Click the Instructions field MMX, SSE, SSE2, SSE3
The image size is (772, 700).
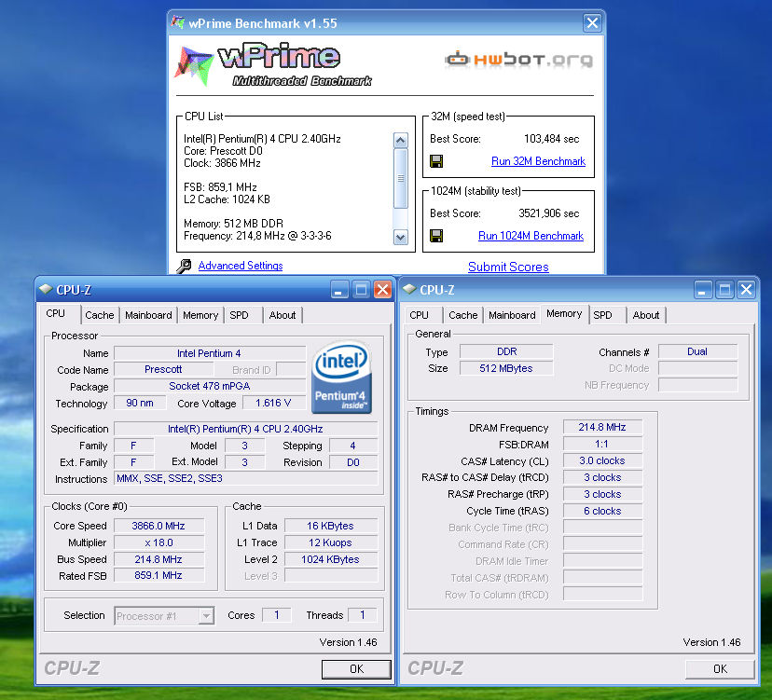[x=246, y=478]
